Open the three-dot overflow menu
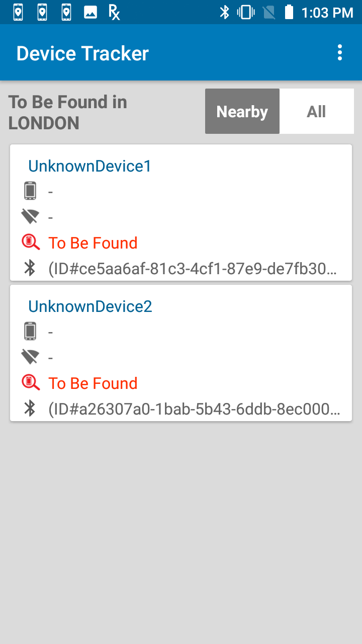This screenshot has height=644, width=362. [x=340, y=52]
